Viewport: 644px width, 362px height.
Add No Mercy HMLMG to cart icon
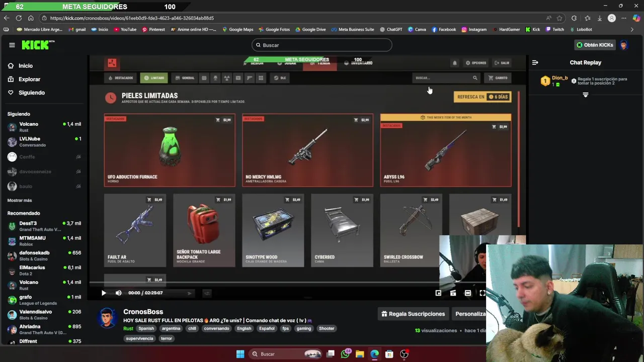tap(356, 120)
